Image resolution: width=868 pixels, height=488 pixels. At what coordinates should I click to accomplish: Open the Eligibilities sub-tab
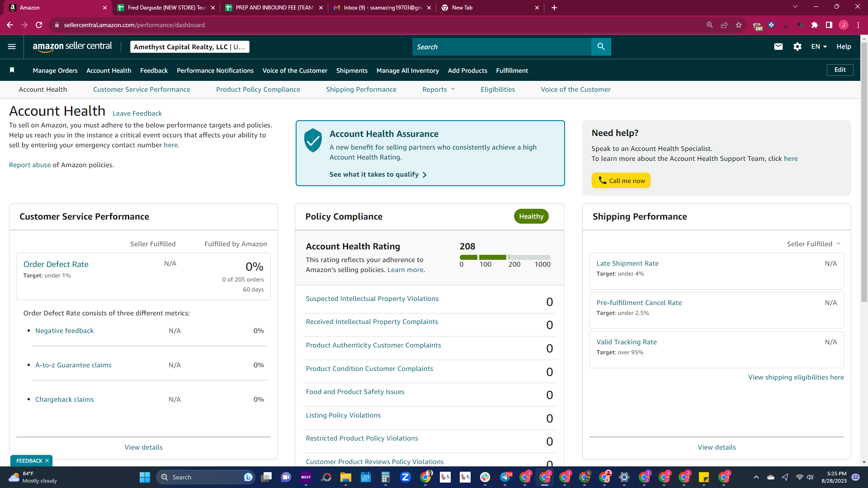click(x=498, y=89)
